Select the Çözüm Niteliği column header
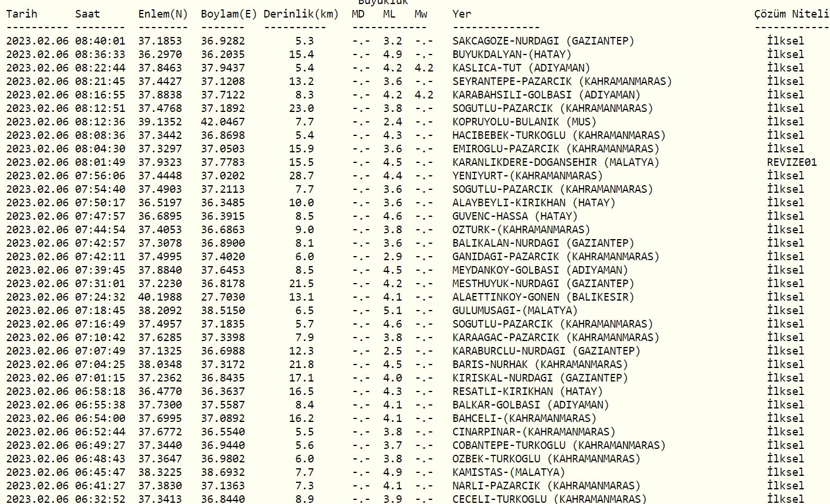 [791, 14]
